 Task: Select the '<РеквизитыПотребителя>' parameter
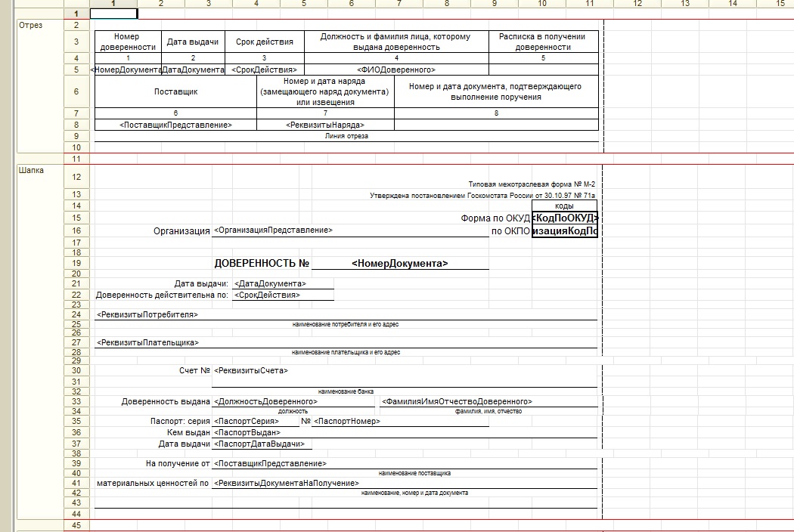click(147, 315)
